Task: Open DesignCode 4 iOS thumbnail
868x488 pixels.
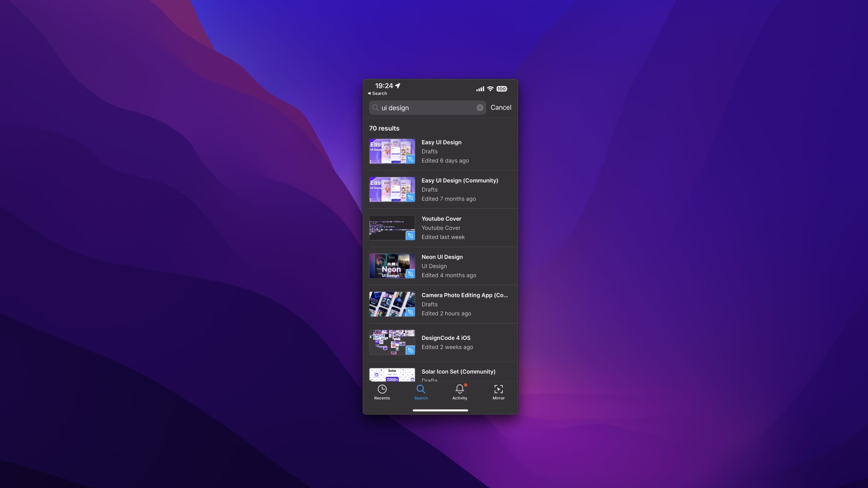Action: [x=392, y=343]
